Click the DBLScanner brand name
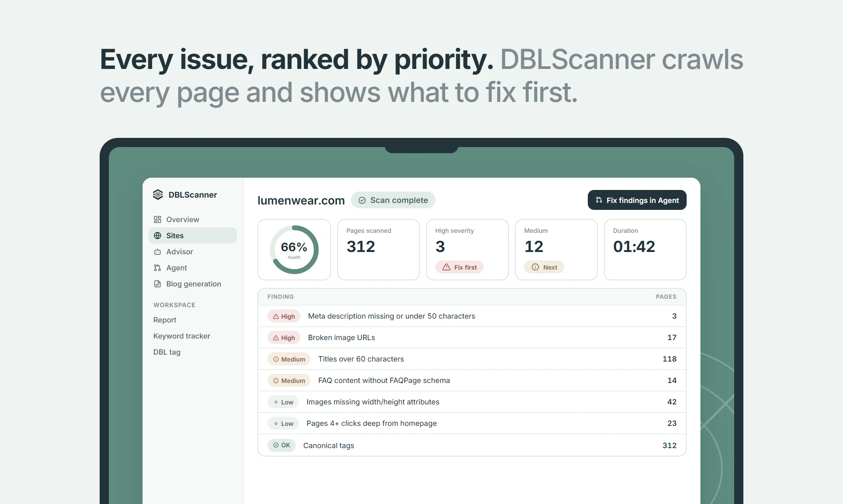 point(193,195)
